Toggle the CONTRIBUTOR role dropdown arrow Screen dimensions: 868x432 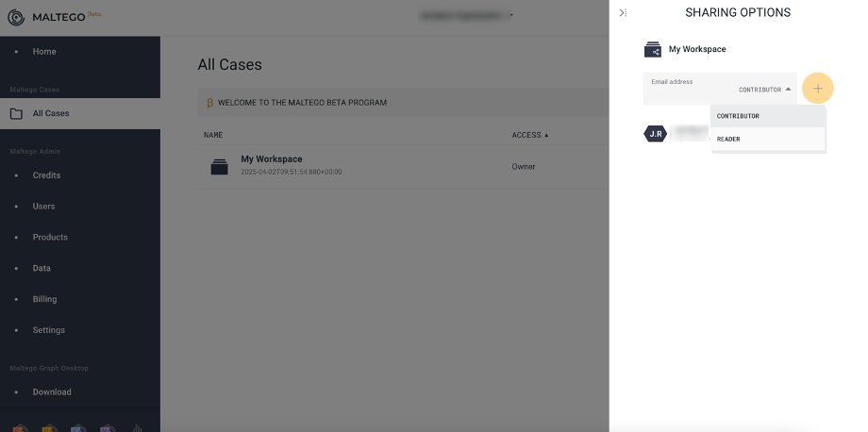[x=789, y=89]
